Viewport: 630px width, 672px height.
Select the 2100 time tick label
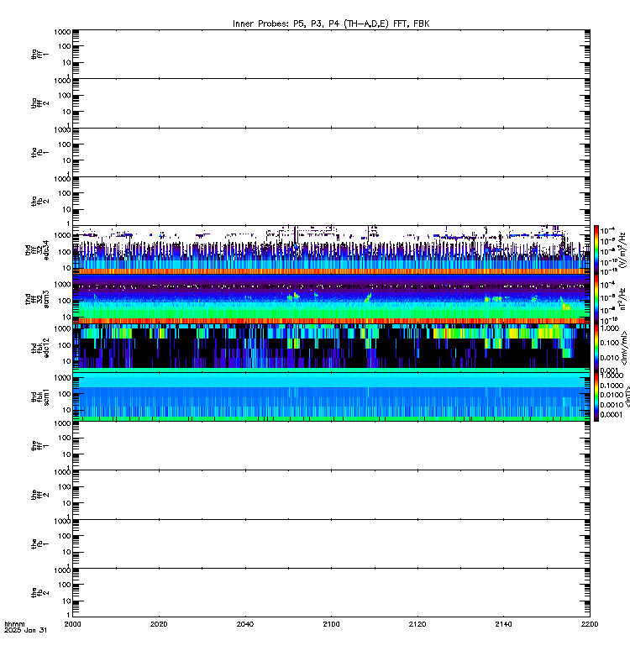coord(331,624)
